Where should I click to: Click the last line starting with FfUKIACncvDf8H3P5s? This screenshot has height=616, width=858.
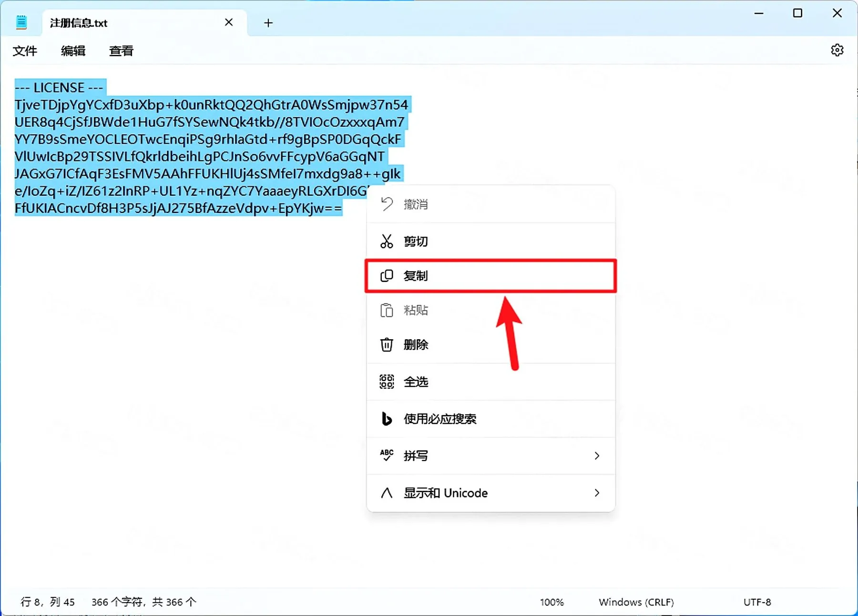tap(178, 208)
